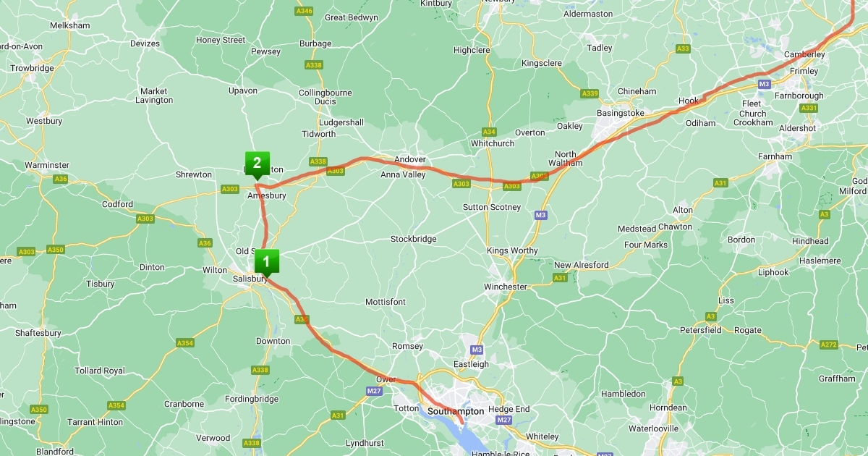Screen dimensions: 868x456
Task: Click the M27 shield near Ower
Action: point(373,391)
